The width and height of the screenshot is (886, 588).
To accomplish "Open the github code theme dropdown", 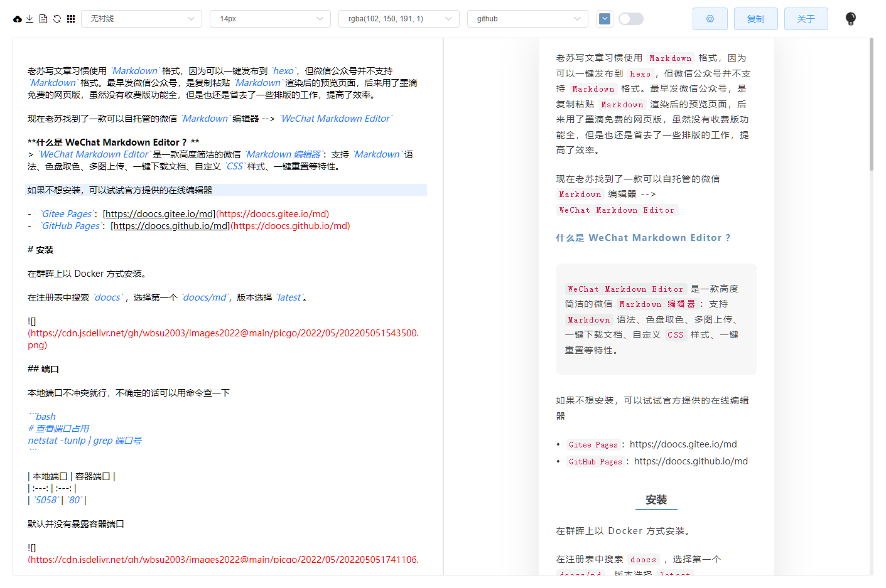I will coord(527,19).
